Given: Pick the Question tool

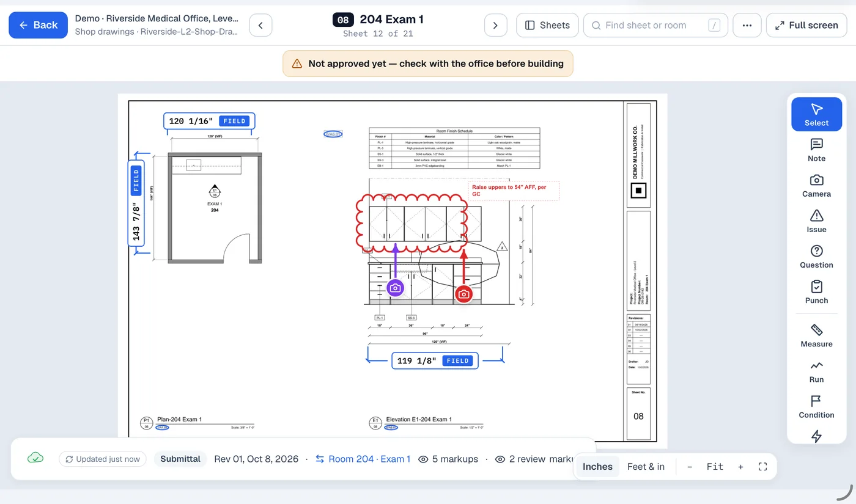Looking at the screenshot, I should tap(816, 257).
